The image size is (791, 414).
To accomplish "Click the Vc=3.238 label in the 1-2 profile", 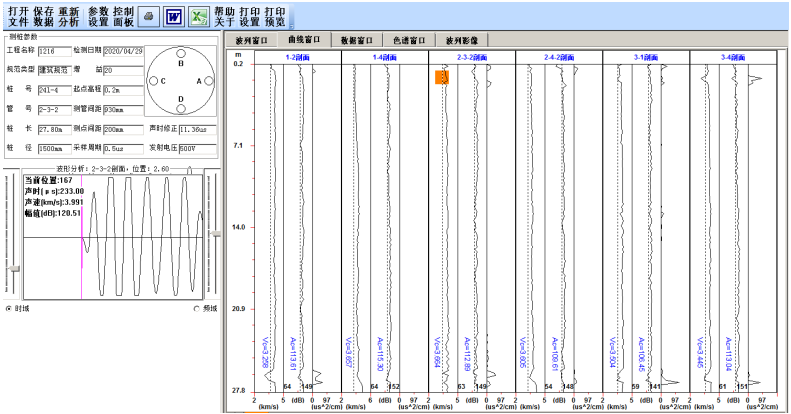I will 266,352.
